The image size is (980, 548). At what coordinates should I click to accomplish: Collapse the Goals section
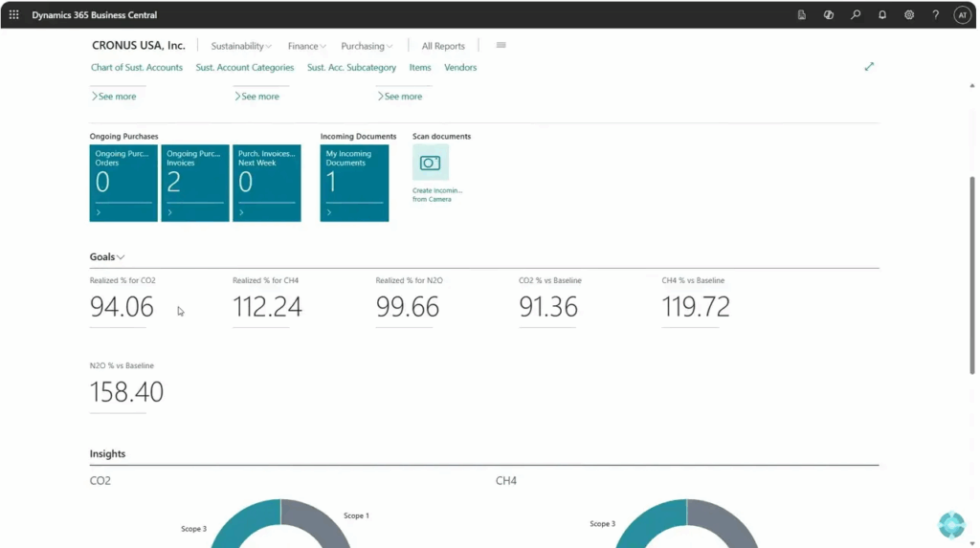coord(107,257)
